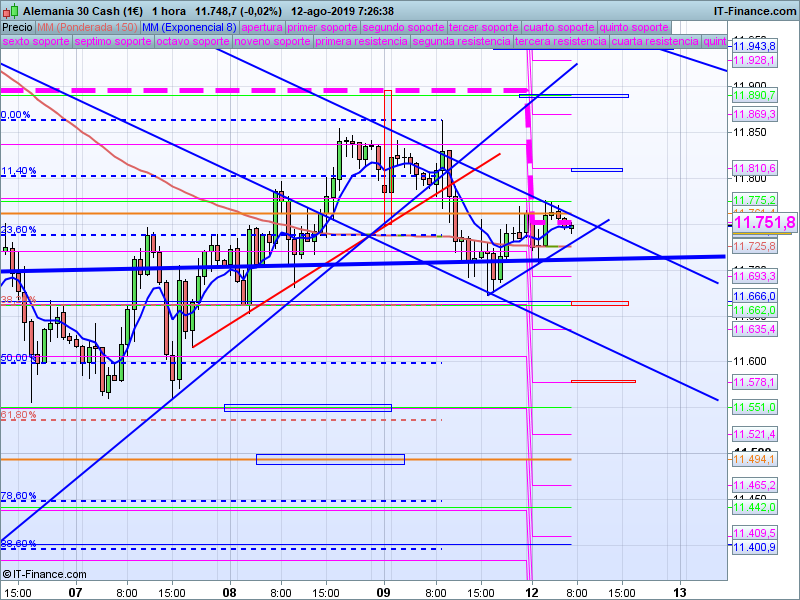Click the candlestick chart icon beside Alemania 30
The height and width of the screenshot is (600, 800).
pos(10,10)
